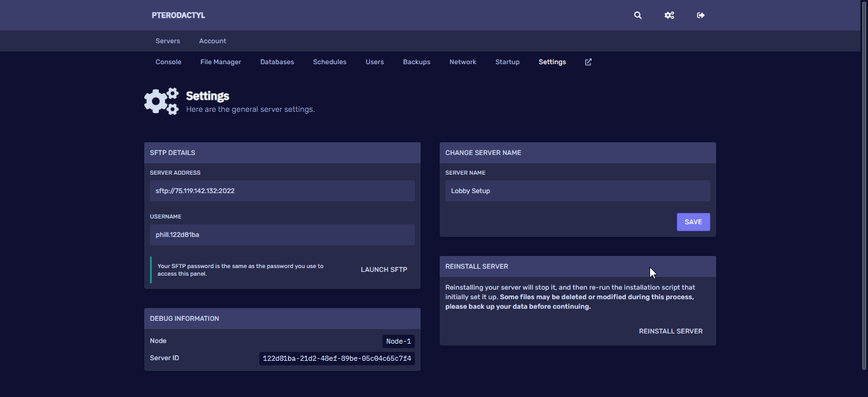Open the external link icon tab

tap(588, 62)
